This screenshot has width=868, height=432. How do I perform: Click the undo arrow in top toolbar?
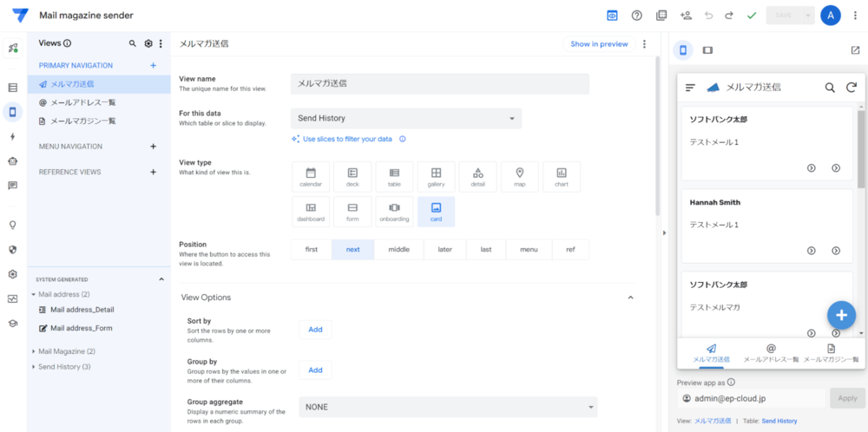click(708, 16)
